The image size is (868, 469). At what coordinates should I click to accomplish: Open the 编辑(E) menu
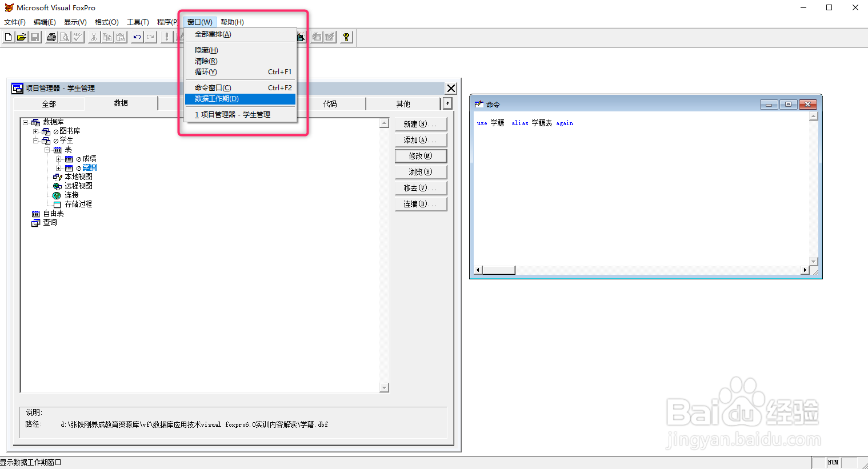tap(45, 22)
